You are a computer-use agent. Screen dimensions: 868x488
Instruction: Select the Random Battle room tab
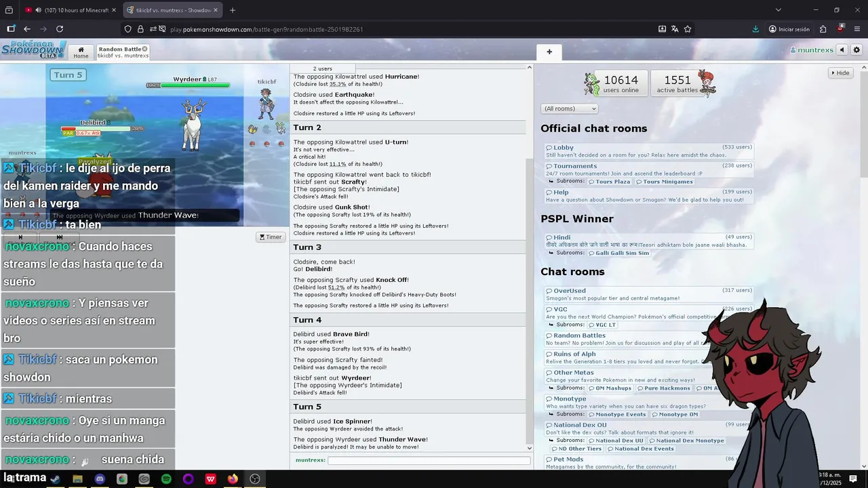point(122,52)
